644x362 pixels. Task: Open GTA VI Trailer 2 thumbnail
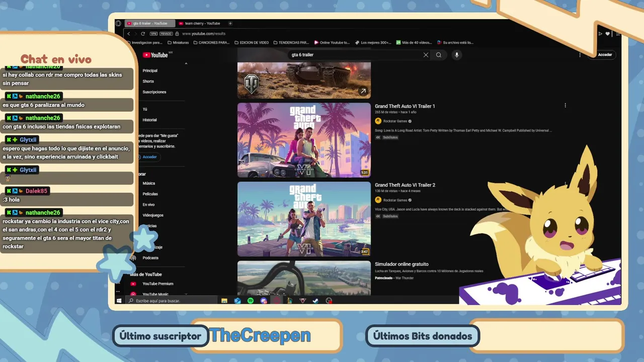point(304,219)
